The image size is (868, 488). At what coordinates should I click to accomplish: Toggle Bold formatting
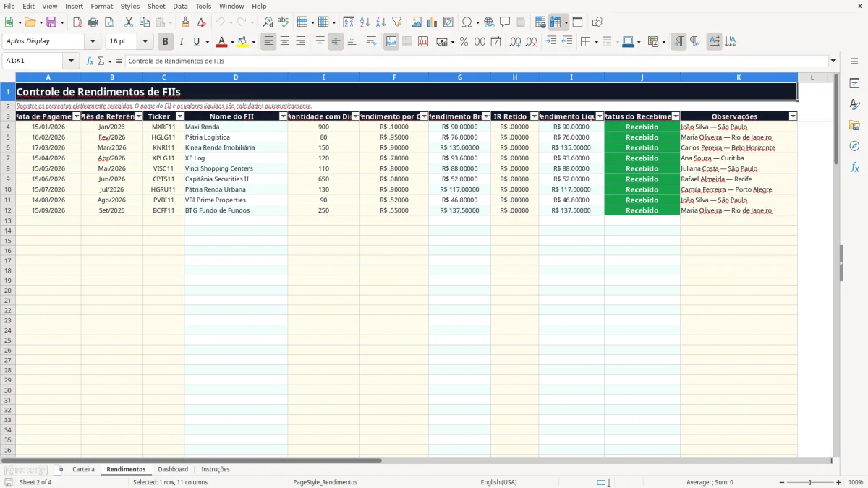tap(166, 42)
